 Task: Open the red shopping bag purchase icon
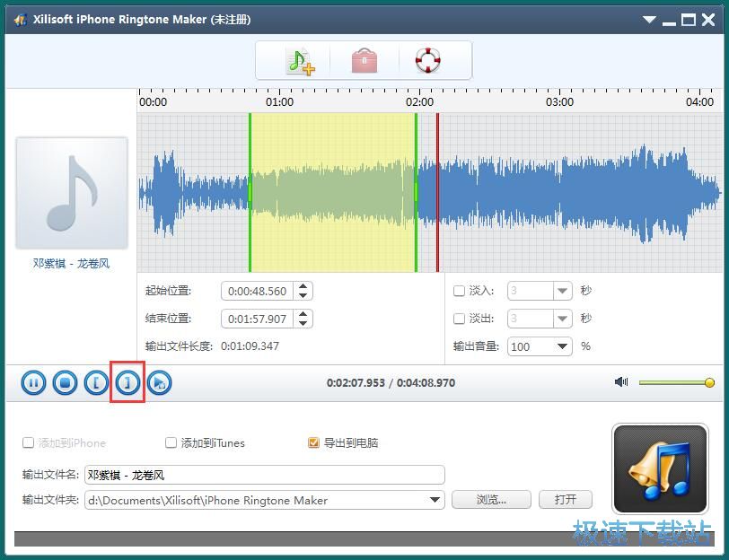[364, 60]
